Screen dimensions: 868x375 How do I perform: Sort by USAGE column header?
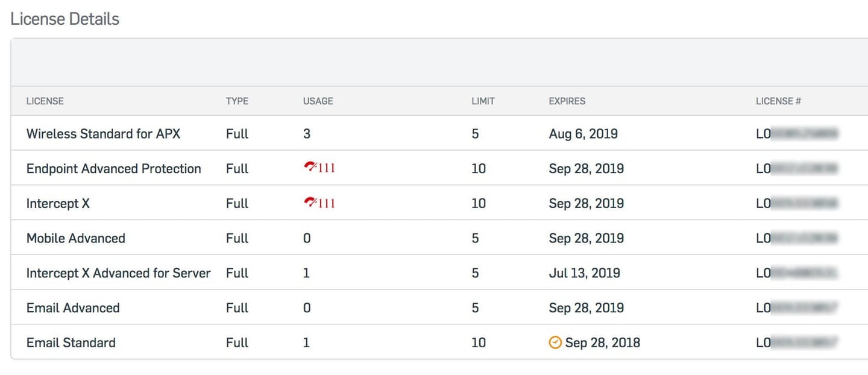click(x=318, y=101)
